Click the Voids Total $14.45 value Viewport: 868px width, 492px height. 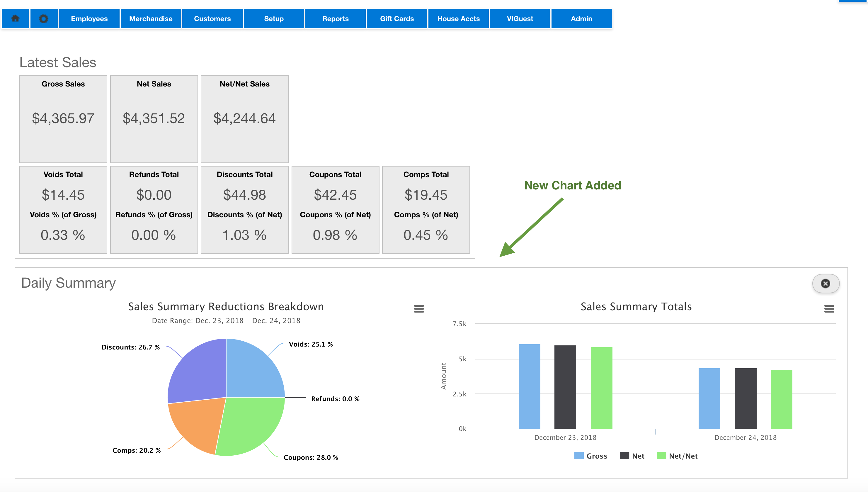click(x=63, y=195)
